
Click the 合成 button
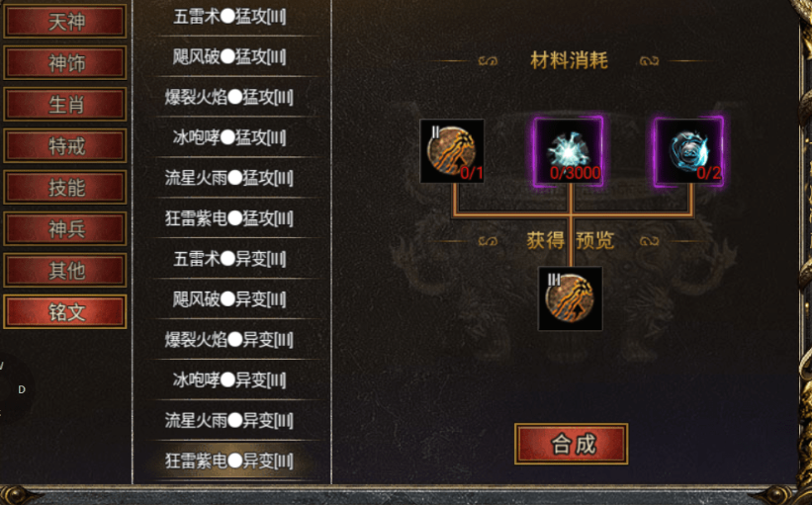572,444
